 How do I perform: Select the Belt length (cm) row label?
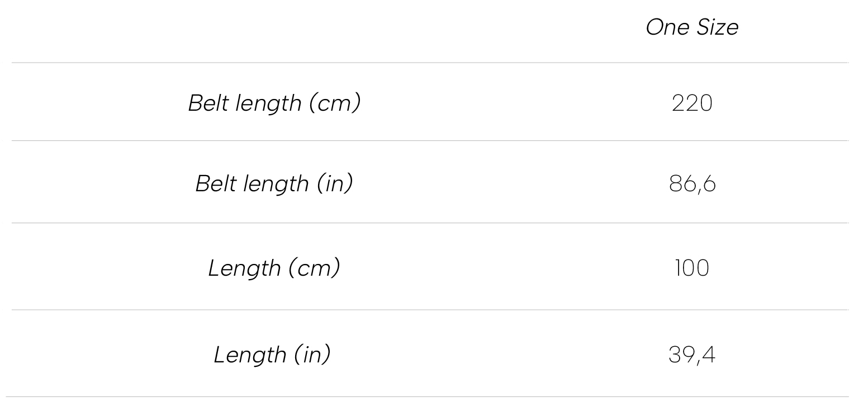(274, 103)
